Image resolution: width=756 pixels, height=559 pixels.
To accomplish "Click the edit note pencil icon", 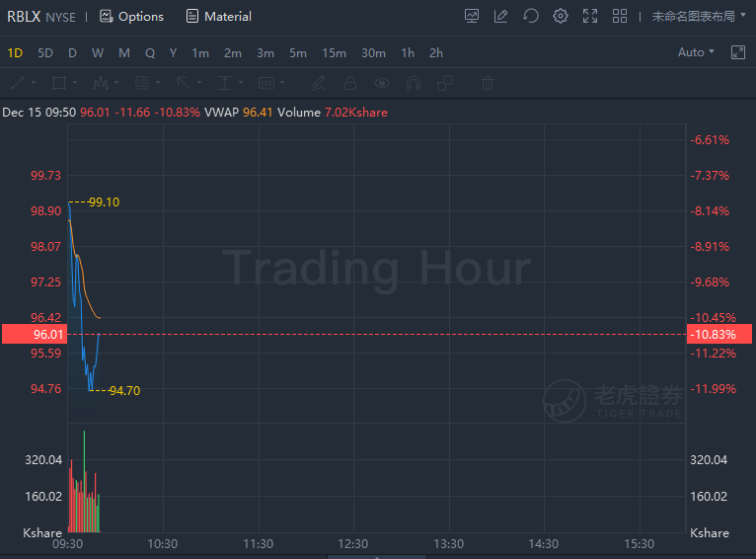I will [501, 16].
